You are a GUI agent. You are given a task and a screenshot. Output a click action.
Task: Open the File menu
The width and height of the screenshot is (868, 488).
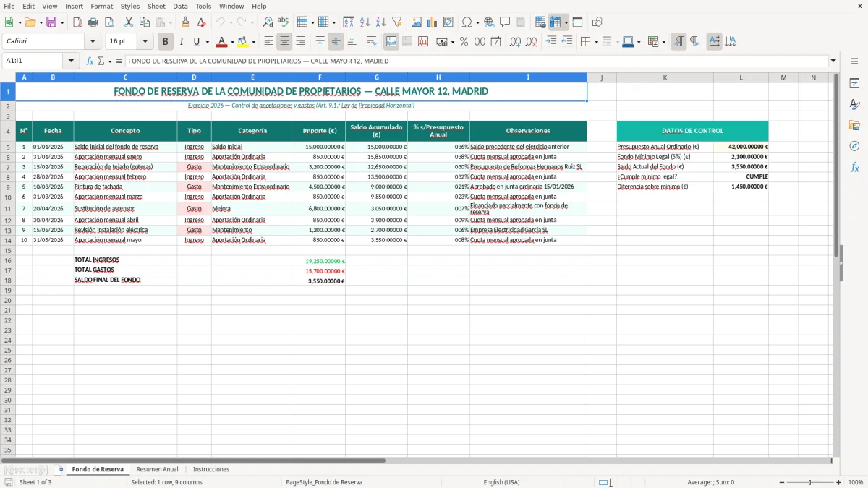click(9, 6)
